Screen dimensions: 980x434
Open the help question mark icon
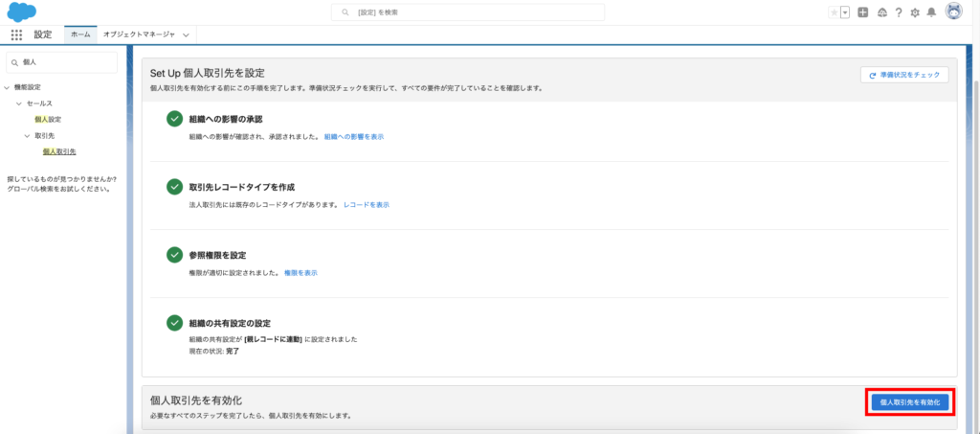899,12
